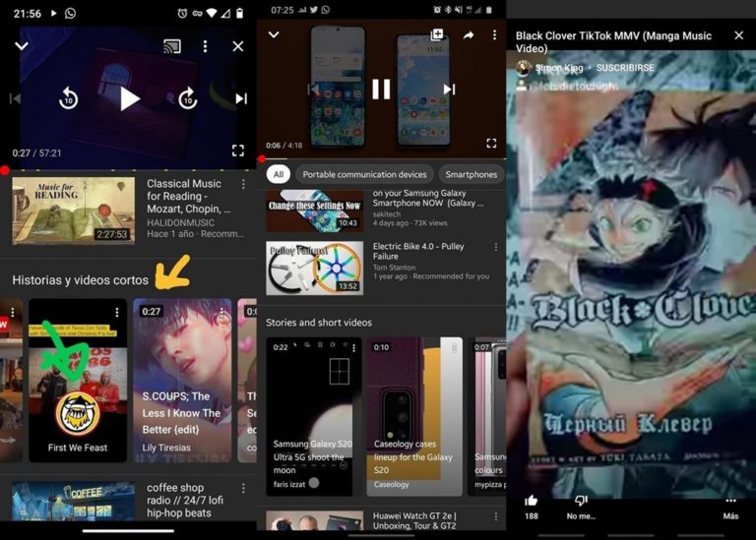This screenshot has height=540, width=756.
Task: Open options for Electric Bike video
Action: tap(496, 247)
